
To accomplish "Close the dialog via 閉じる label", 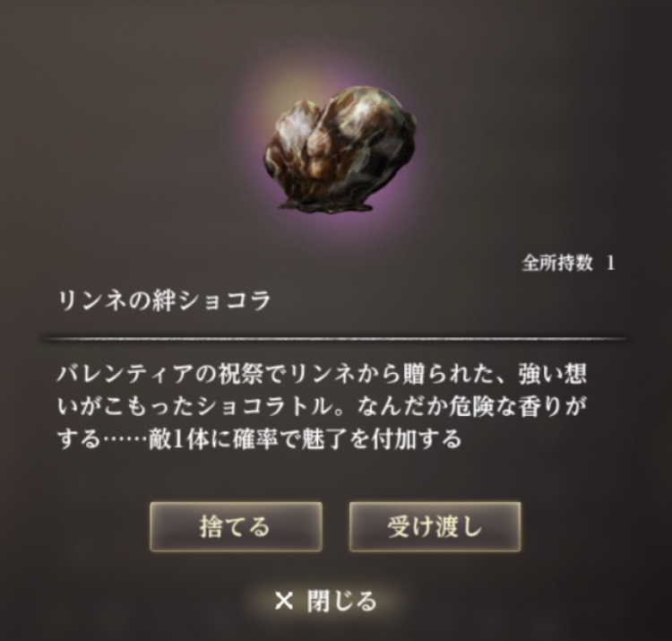I will (x=341, y=601).
